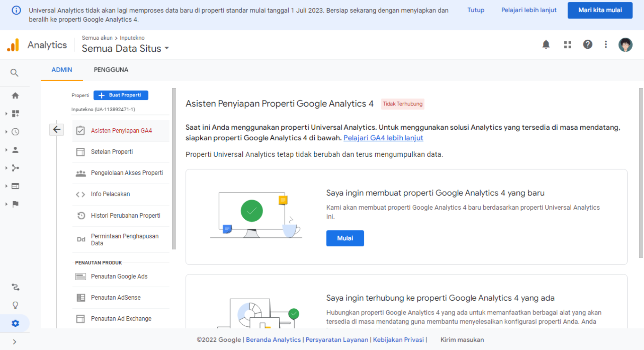Open Audience person icon in sidebar
Viewport: 644px width, 350px height.
point(15,150)
